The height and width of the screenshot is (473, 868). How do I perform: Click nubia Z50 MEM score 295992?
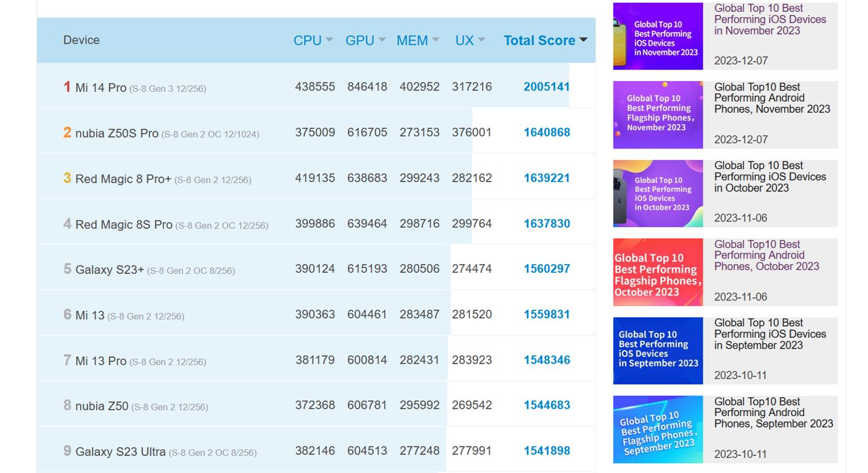coord(420,405)
